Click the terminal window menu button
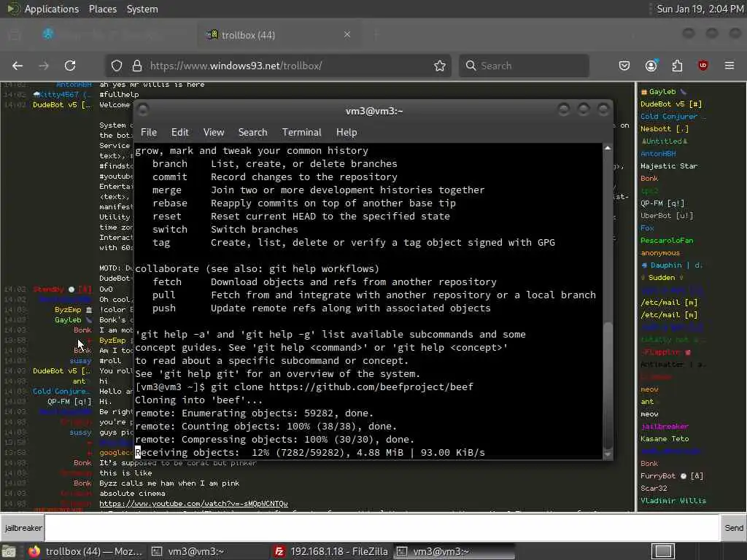 coord(143,110)
